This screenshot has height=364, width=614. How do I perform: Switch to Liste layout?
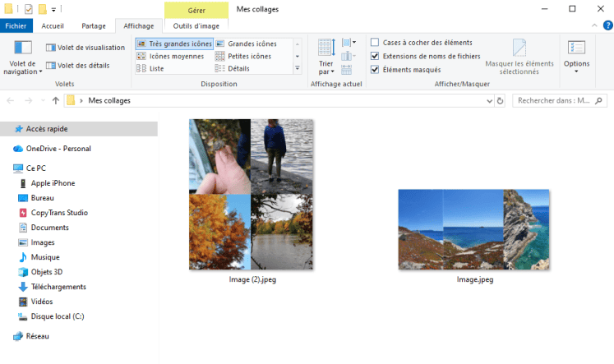(150, 68)
